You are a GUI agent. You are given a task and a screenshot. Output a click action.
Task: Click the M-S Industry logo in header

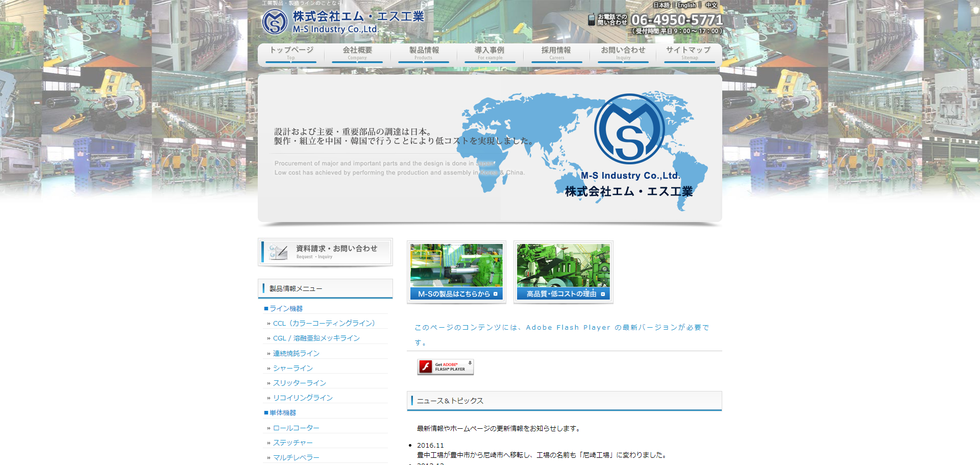(275, 22)
